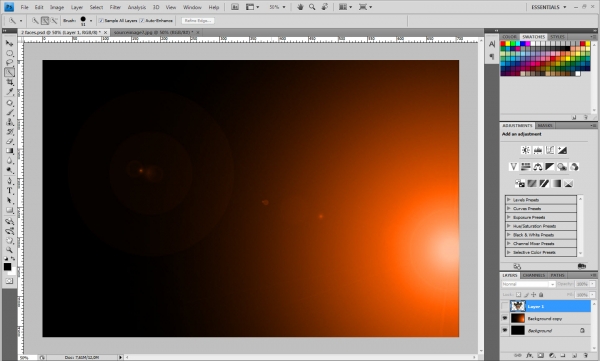The height and width of the screenshot is (361, 600).
Task: Select the Elliptical Marquee tool
Action: [10, 53]
